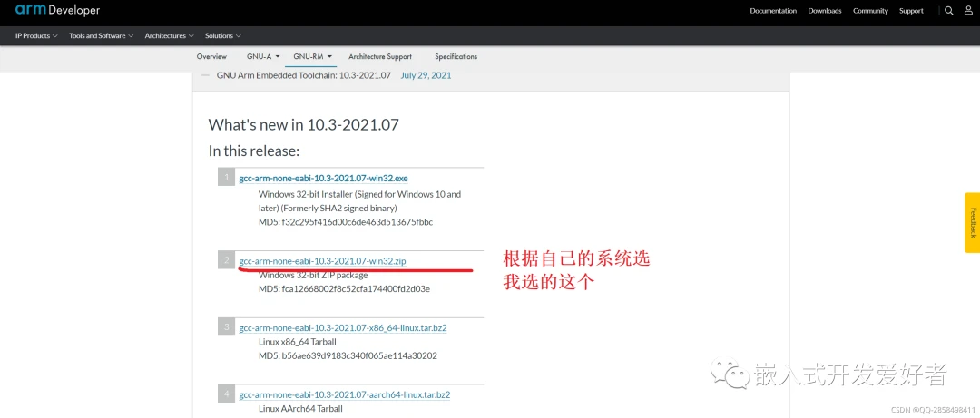Open Community in the top bar
This screenshot has height=418, width=980.
(870, 11)
